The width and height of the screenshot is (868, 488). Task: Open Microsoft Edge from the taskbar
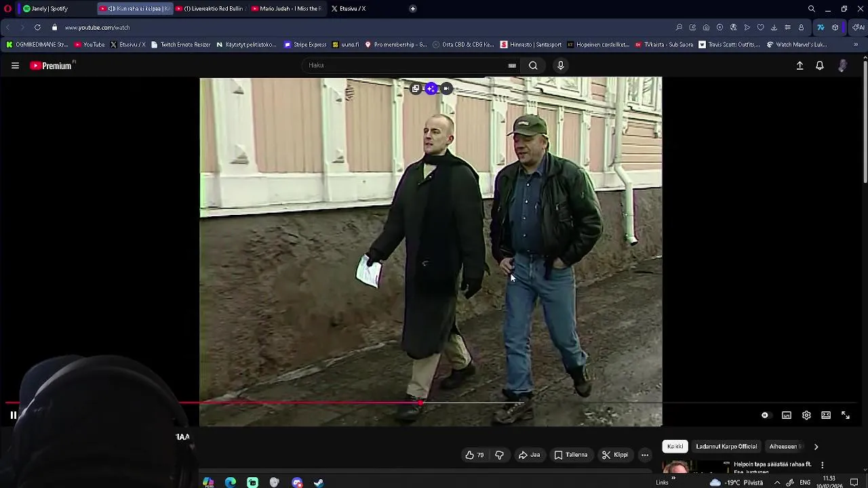[x=231, y=483]
